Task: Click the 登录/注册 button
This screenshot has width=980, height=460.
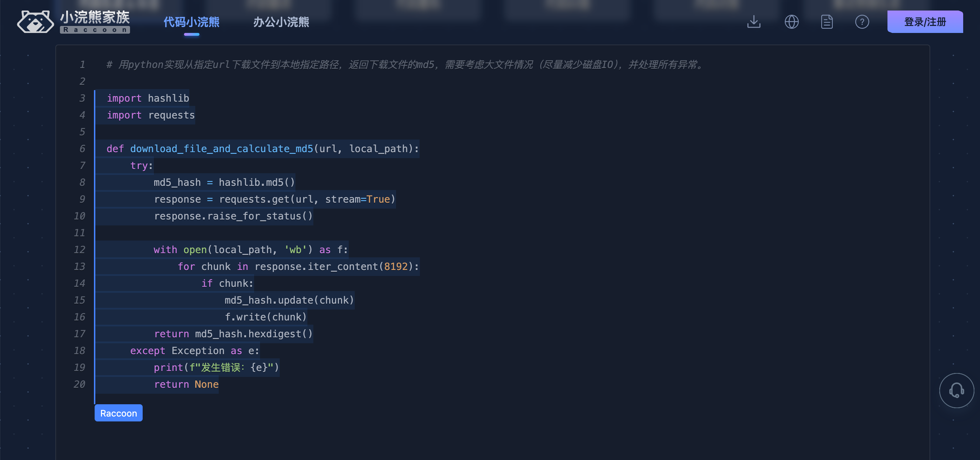Action: (x=925, y=22)
